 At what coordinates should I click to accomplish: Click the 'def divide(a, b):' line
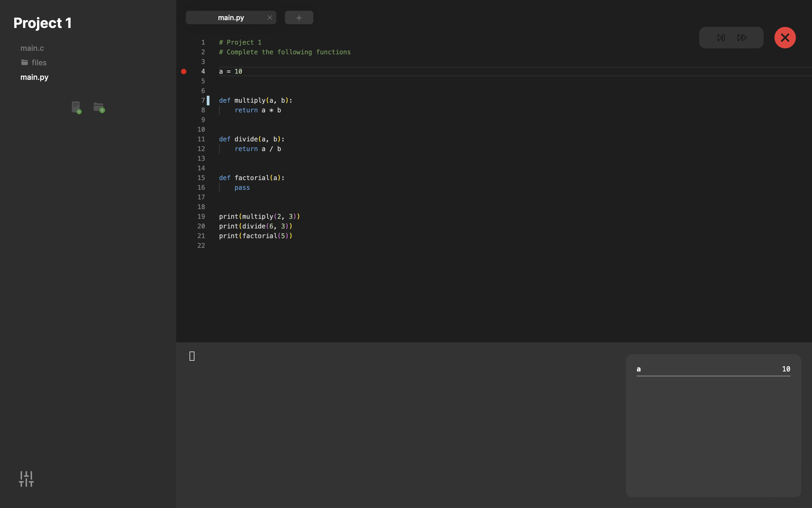252,139
